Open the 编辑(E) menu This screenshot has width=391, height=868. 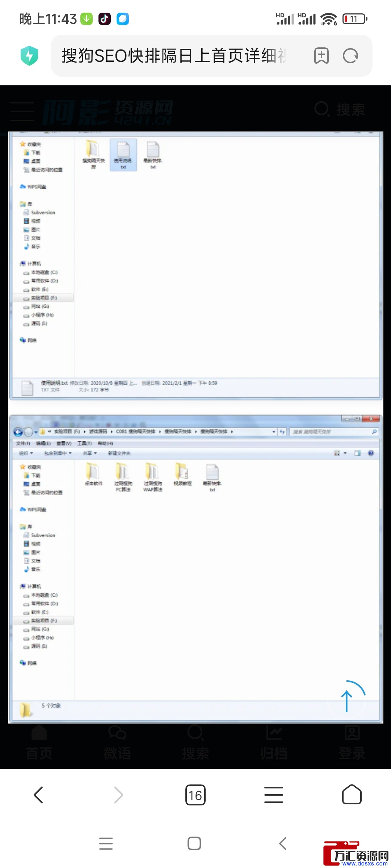pyautogui.click(x=43, y=443)
